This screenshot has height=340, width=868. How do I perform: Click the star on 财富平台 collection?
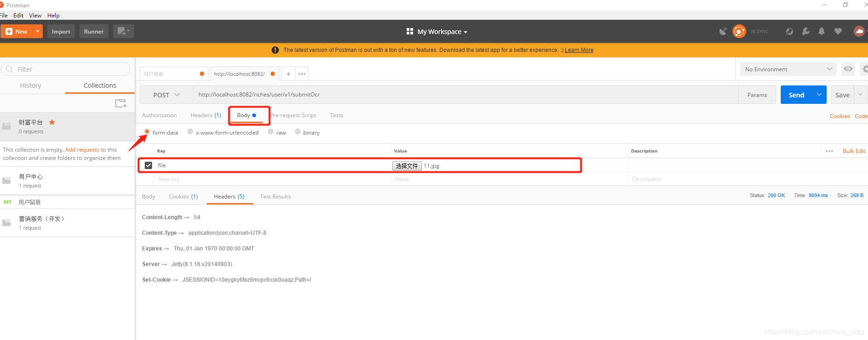(x=52, y=122)
